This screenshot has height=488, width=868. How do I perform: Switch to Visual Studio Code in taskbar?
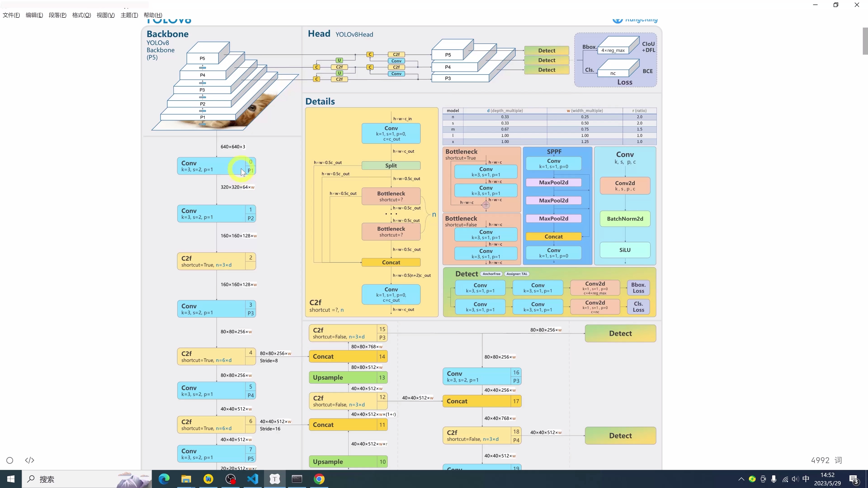coord(253,479)
